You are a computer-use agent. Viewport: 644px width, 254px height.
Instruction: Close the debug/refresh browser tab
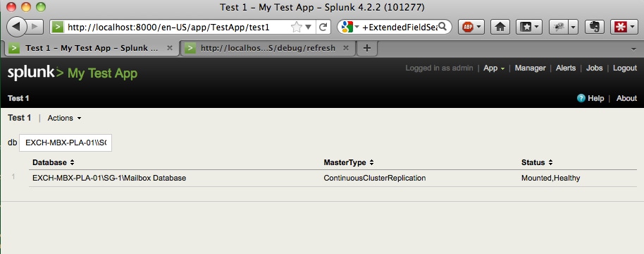[x=346, y=48]
